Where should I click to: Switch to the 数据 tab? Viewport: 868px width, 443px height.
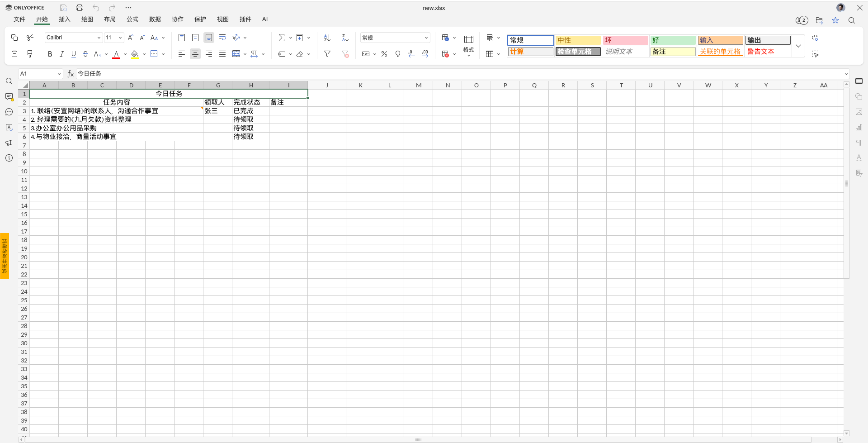155,19
